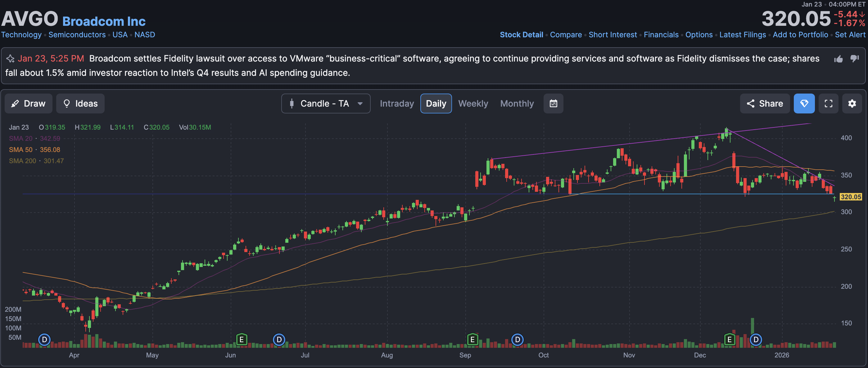Open the Ideas lightbulb button
The image size is (868, 368).
tap(80, 103)
